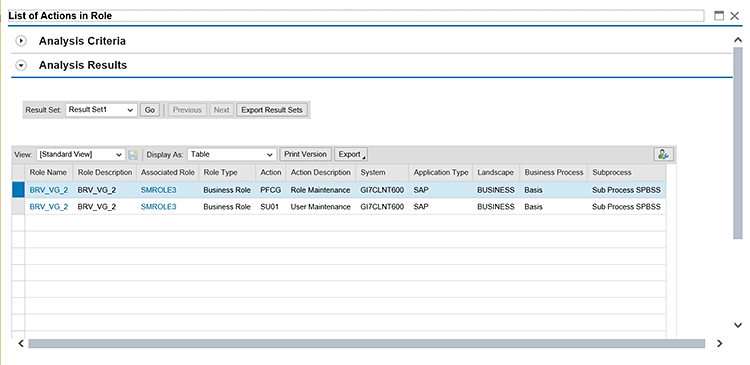Click the scroll-right arrow of horizontal scrollbar
750x365 pixels.
[719, 343]
